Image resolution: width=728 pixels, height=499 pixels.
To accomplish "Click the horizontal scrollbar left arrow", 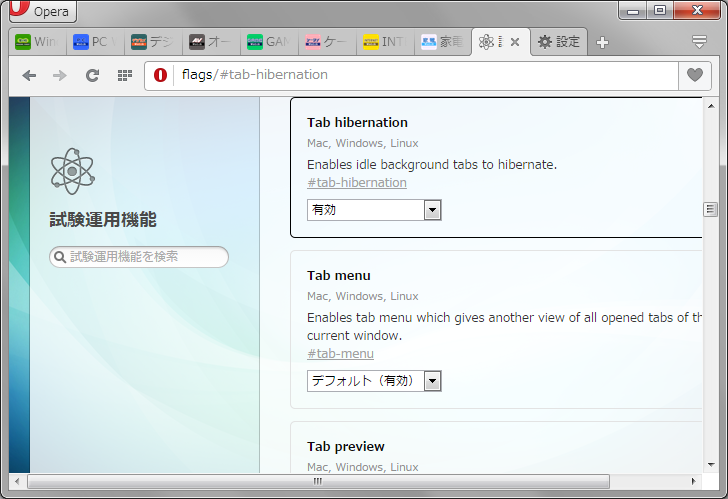I will 17,481.
